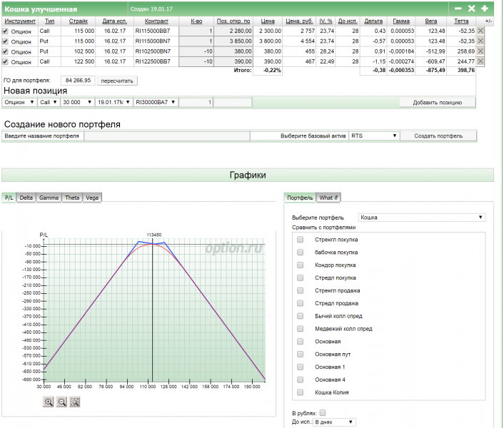Image resolution: width=504 pixels, height=428 pixels.
Task: Click the plus icon in portfolio header
Action: (x=485, y=9)
